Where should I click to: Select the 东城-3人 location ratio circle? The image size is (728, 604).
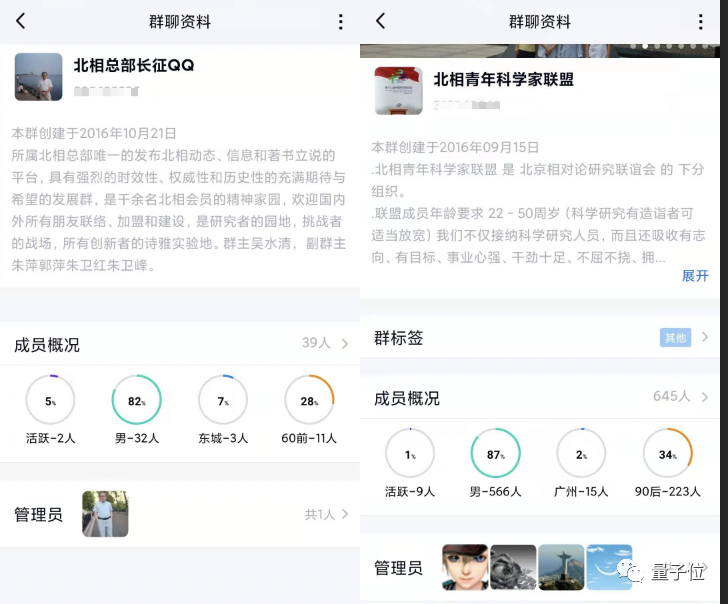[223, 400]
